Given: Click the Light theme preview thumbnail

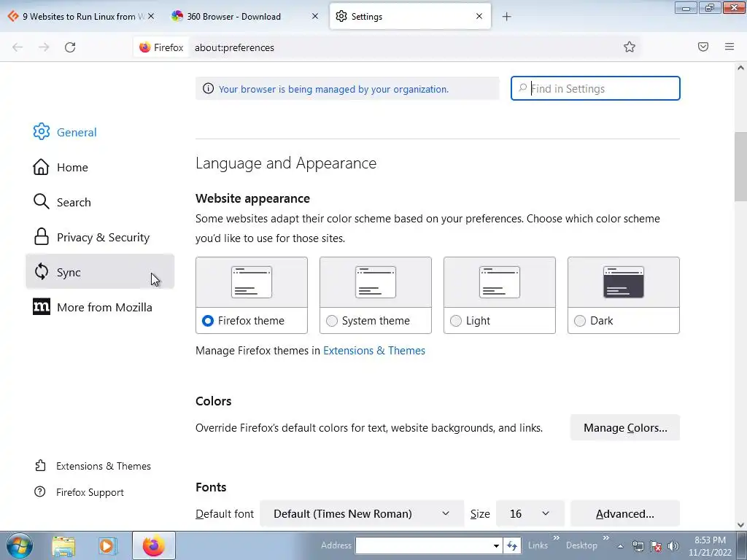Looking at the screenshot, I should 499,282.
